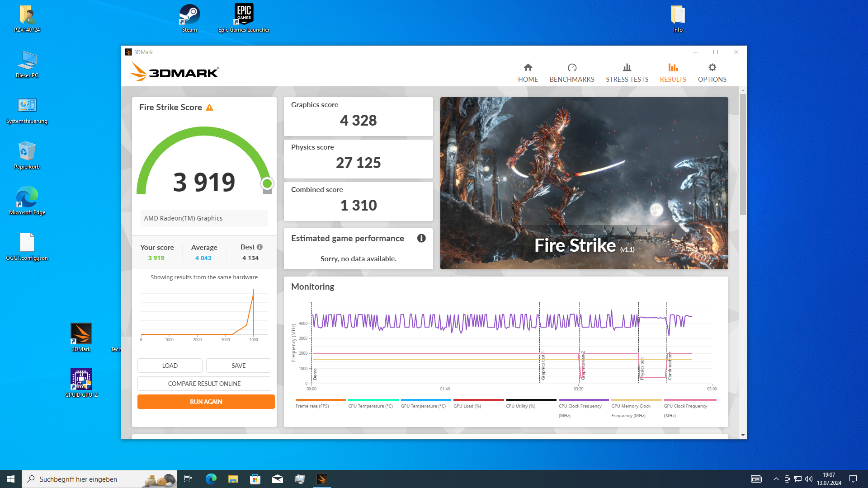Click the taskbar clock showing 19:07
Viewport: 868px width, 488px height.
click(829, 479)
